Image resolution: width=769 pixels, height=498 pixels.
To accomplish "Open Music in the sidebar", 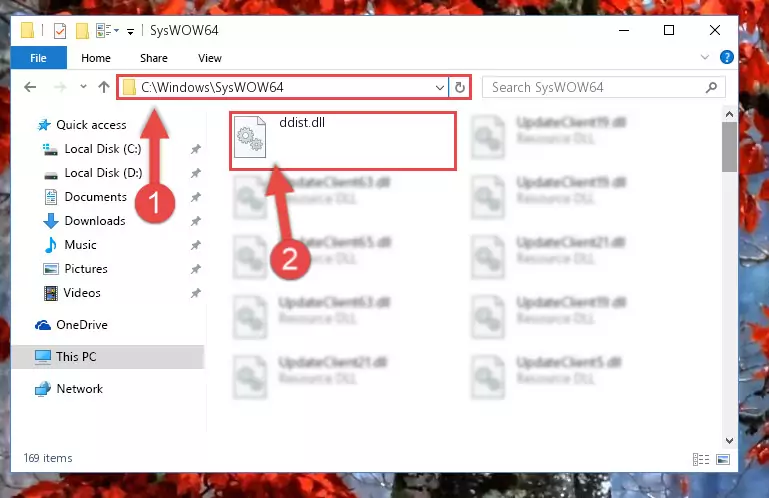I will click(80, 245).
